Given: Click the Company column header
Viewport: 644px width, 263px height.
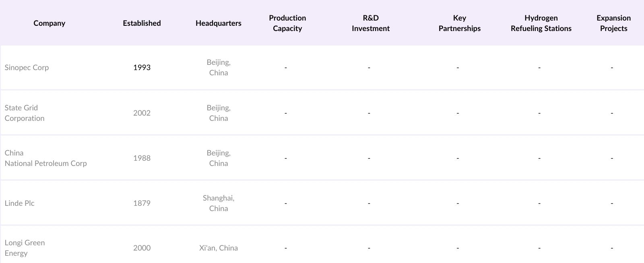Looking at the screenshot, I should (49, 23).
